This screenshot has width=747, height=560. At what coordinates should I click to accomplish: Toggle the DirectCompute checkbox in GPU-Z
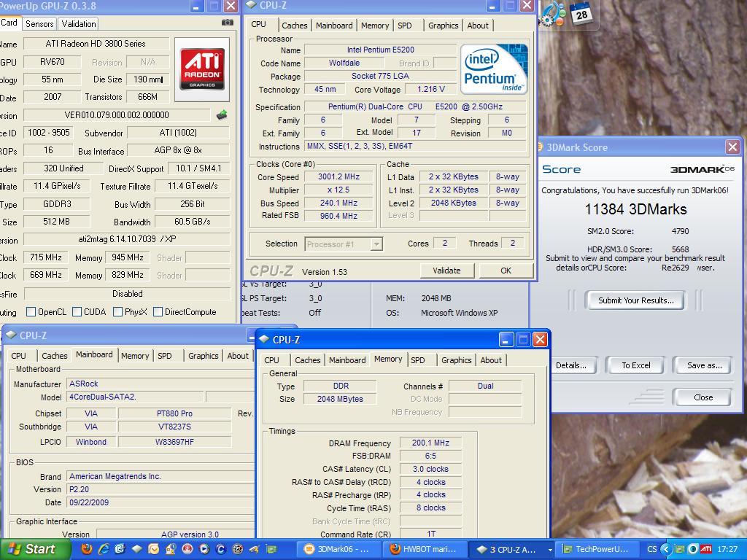tap(158, 312)
